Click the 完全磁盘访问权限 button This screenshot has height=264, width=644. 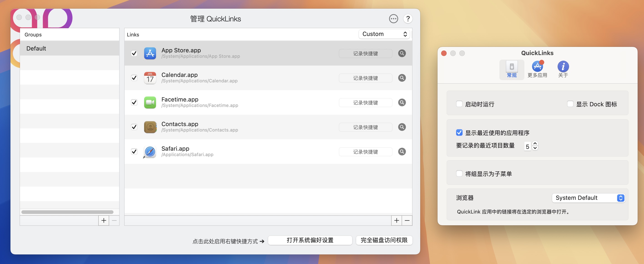(384, 240)
